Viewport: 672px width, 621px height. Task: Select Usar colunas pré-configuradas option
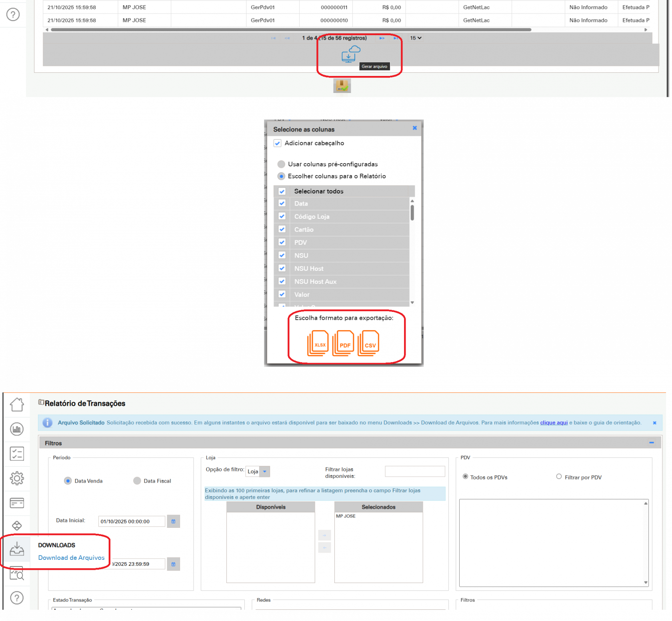point(282,164)
